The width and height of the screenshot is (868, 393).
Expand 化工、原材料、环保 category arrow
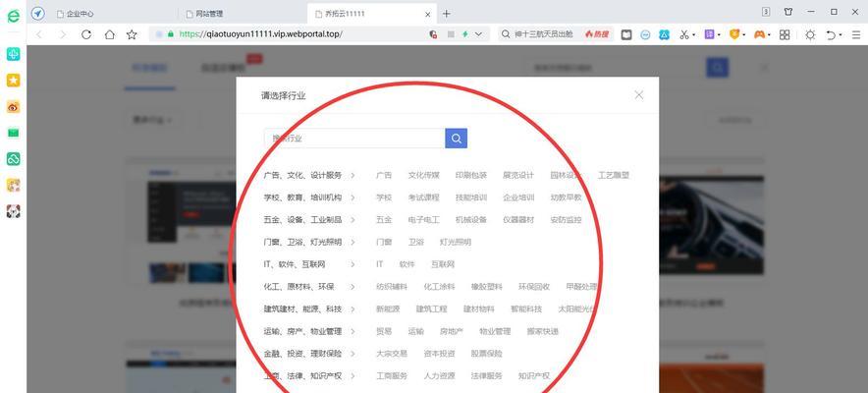click(x=353, y=287)
